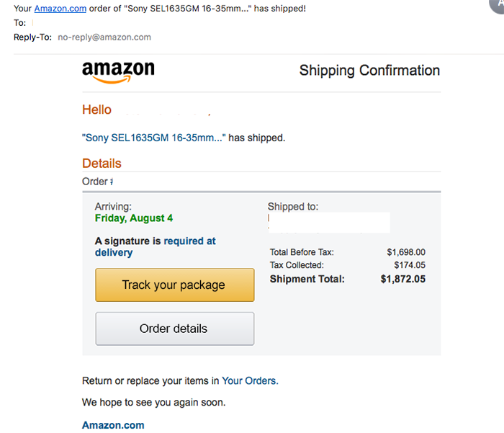The image size is (504, 433).
Task: Click the Shipping Confirmation heading
Action: (369, 71)
